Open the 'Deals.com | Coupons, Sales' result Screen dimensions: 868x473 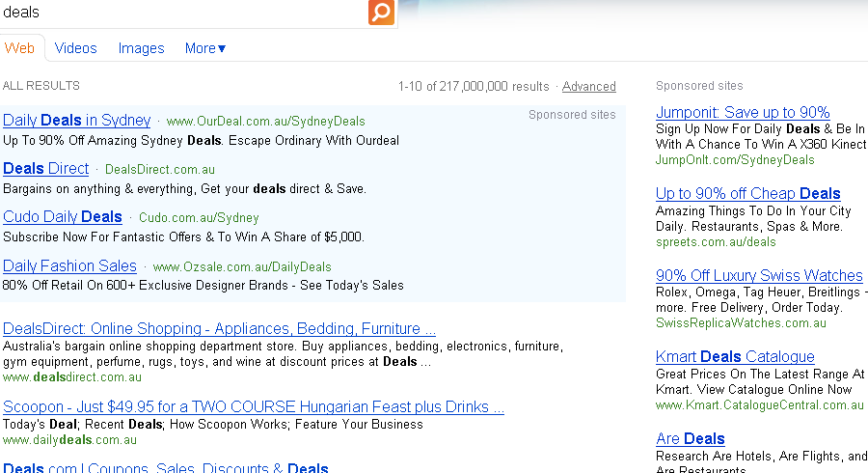click(x=166, y=468)
